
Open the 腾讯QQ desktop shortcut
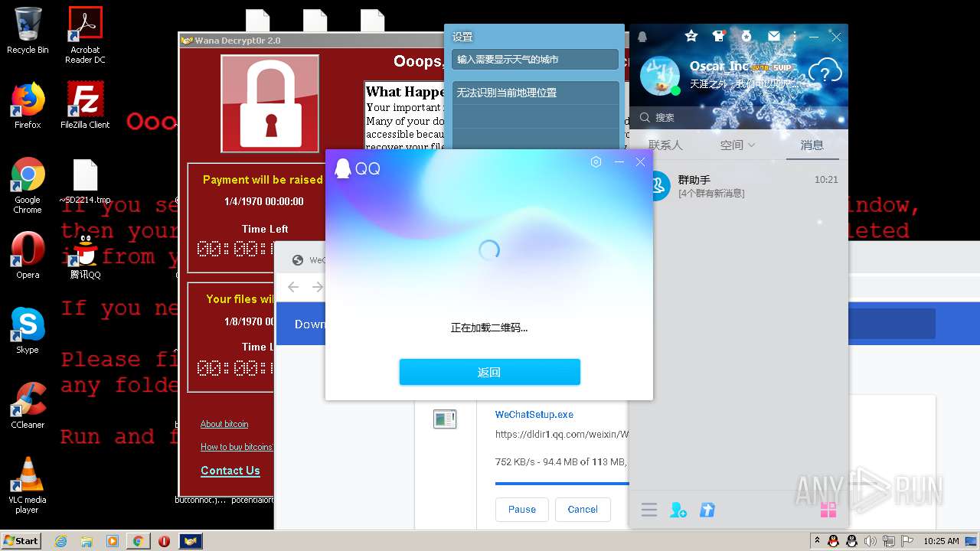(85, 256)
